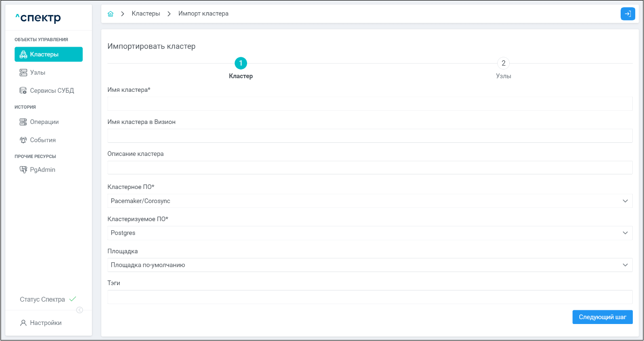Select step 1 Кластер circle
The width and height of the screenshot is (644, 341).
pos(241,64)
